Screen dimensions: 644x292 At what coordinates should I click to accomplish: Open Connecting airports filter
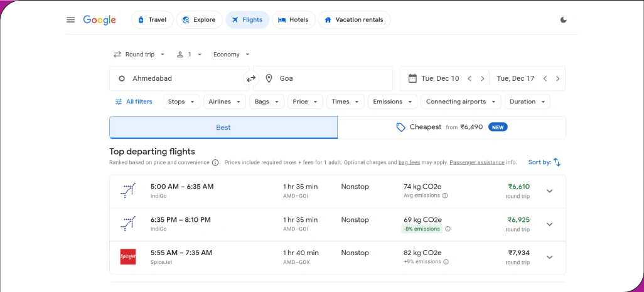click(461, 102)
